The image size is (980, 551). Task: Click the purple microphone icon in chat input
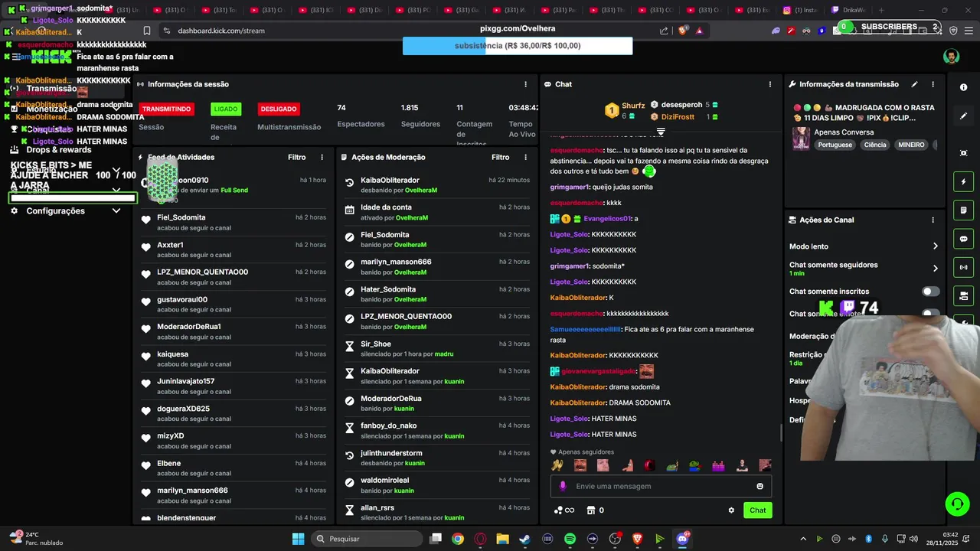563,486
